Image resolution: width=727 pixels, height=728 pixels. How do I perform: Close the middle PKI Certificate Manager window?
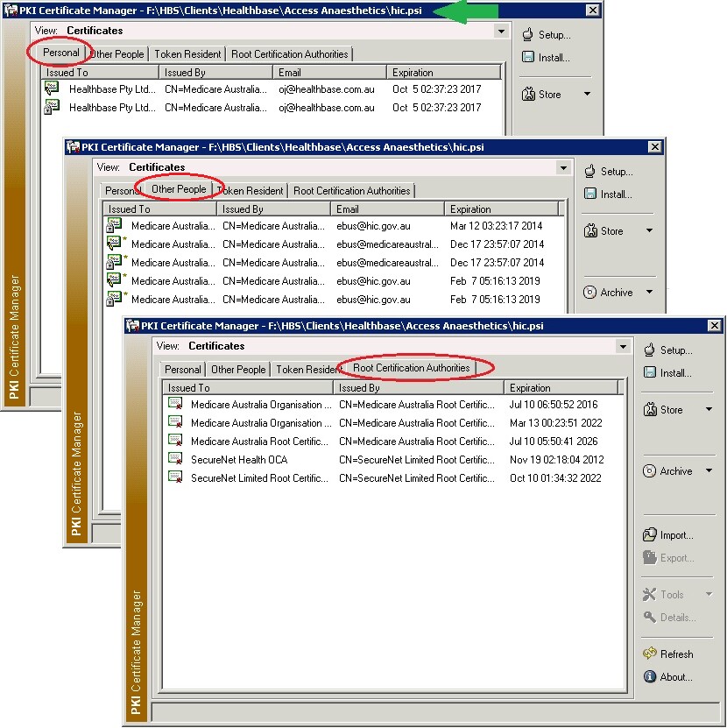point(654,146)
